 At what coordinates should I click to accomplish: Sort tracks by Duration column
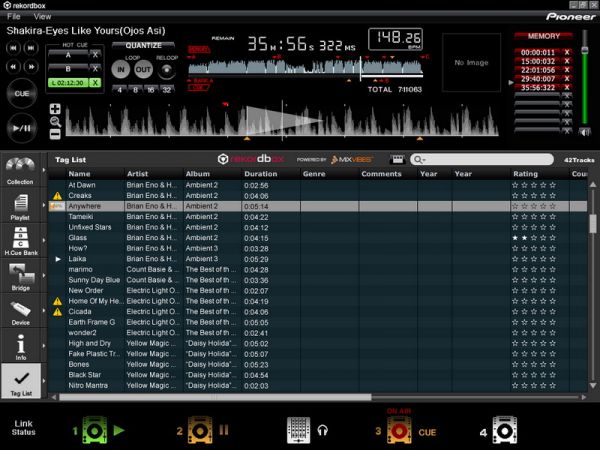tap(271, 174)
